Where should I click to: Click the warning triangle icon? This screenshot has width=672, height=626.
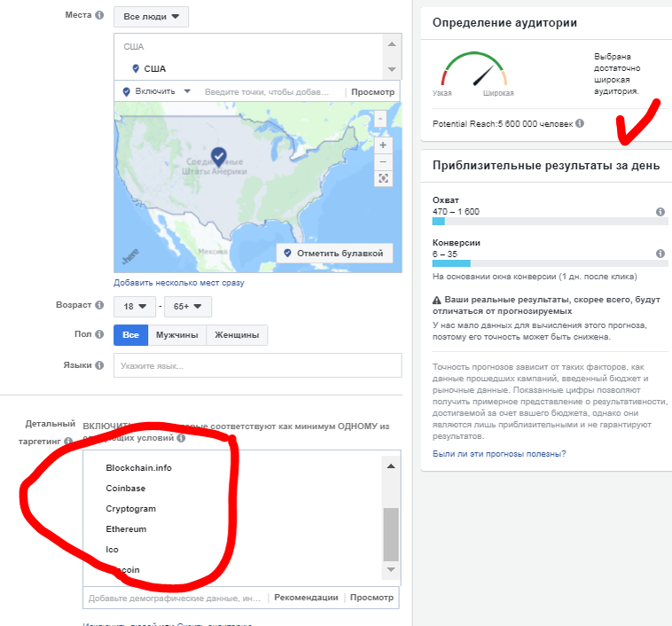[x=437, y=300]
